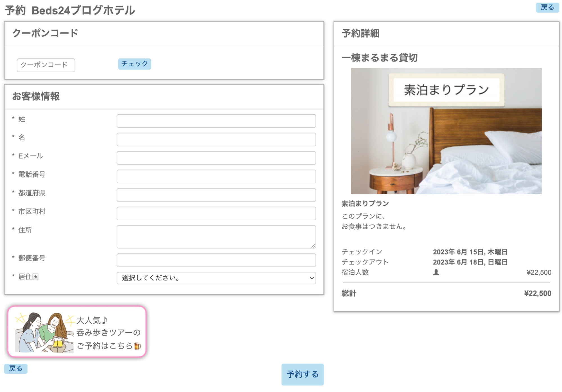Click into the 名 text field

coord(216,139)
